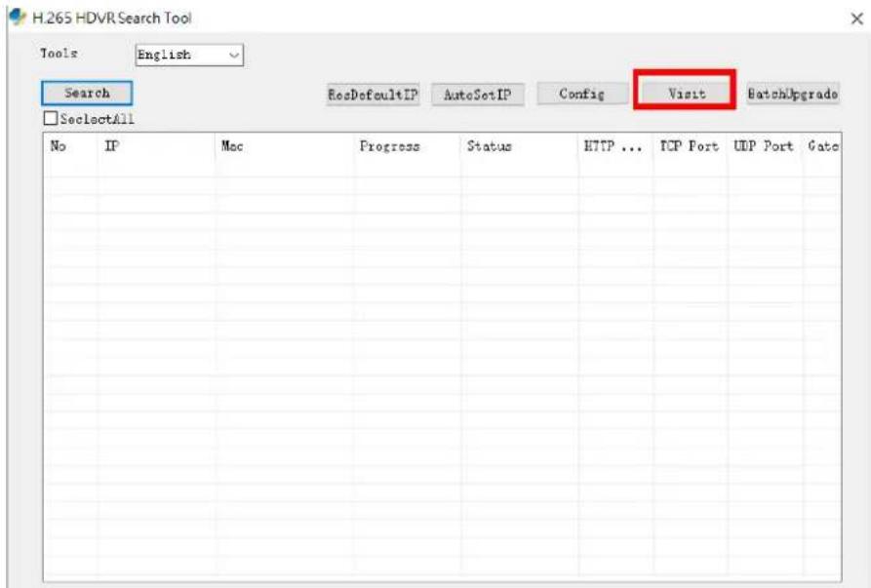Open the English language dropdown
The width and height of the screenshot is (871, 588).
click(189, 55)
